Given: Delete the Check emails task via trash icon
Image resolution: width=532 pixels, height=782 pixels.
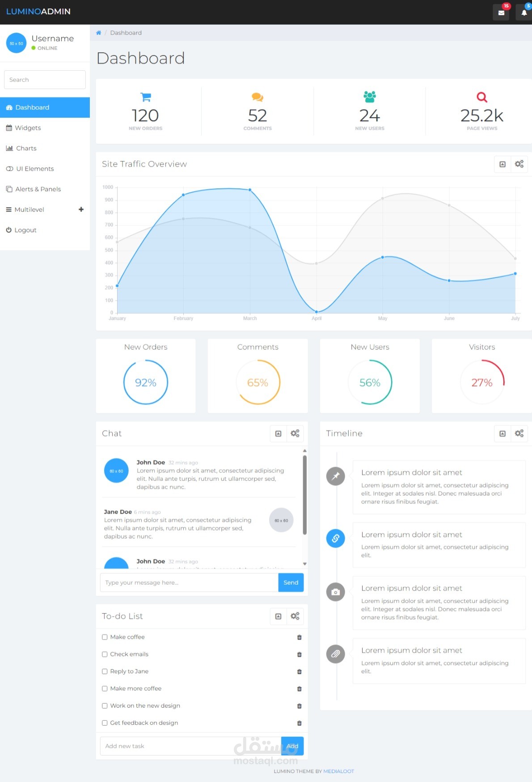Looking at the screenshot, I should click(300, 654).
